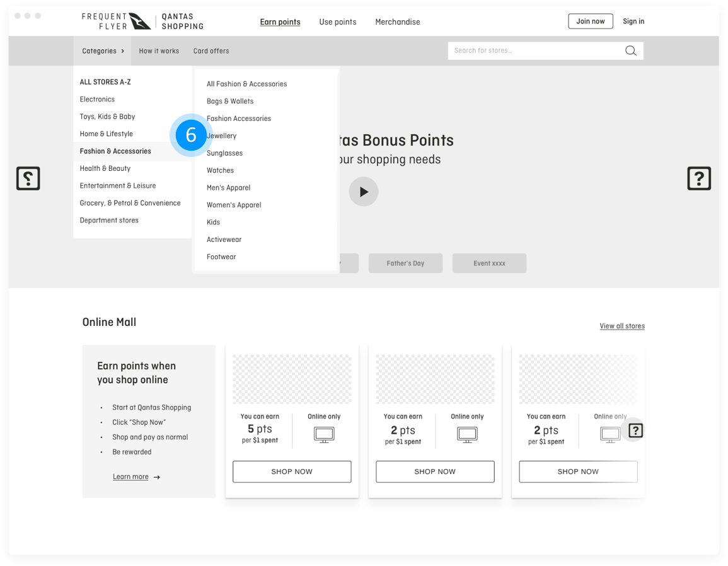Click the Qantas Frequent Flyer kangaroo logo
This screenshot has width=728, height=566.
[x=139, y=21]
